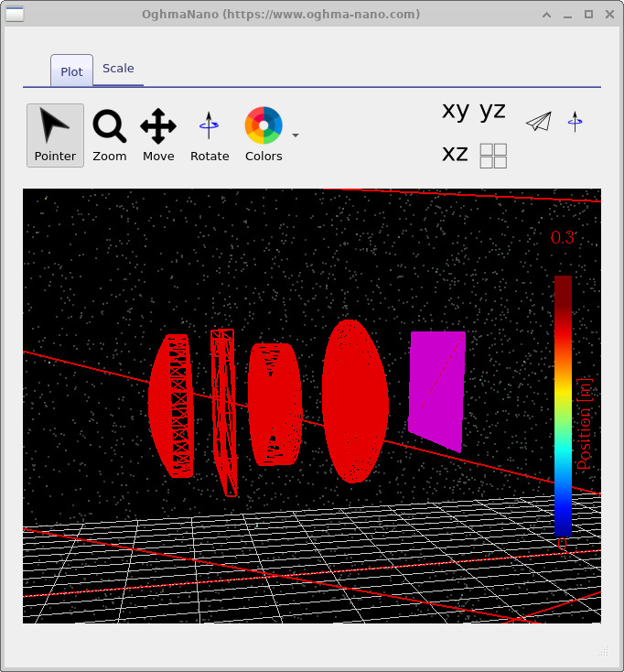Select the red cylindrical lens in the middle
The height and width of the screenshot is (672, 624).
pos(275,404)
